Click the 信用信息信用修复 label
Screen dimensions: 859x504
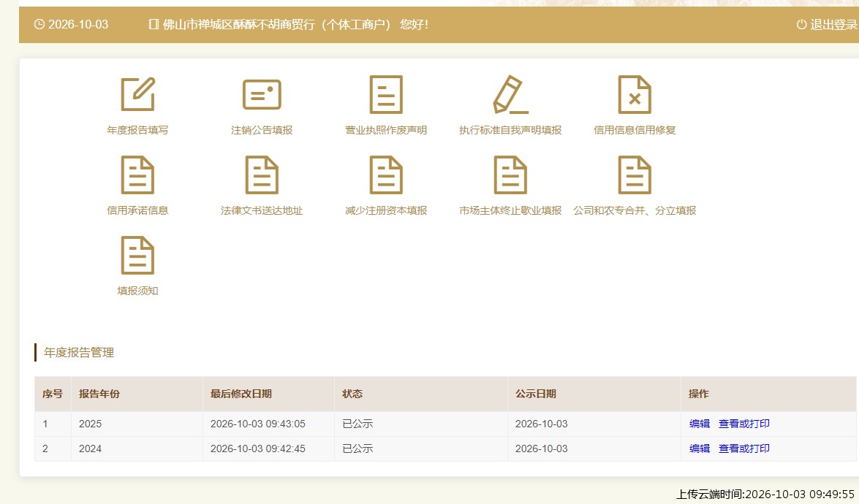[x=635, y=130]
